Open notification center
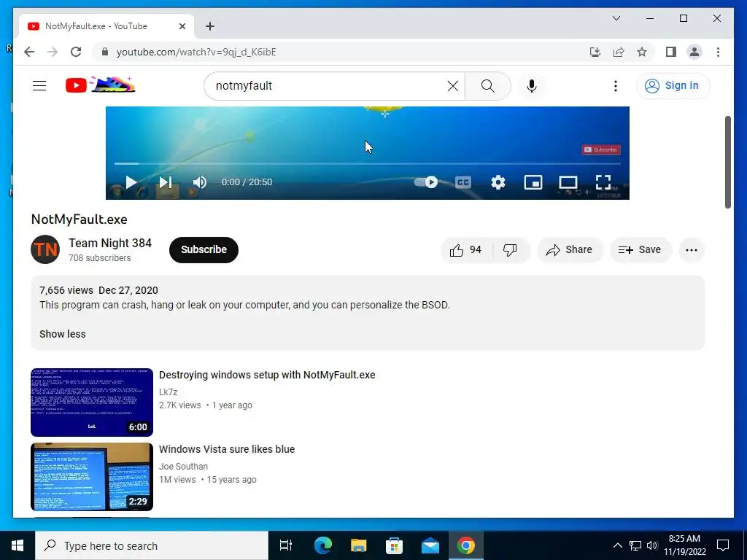747x560 pixels. (723, 545)
